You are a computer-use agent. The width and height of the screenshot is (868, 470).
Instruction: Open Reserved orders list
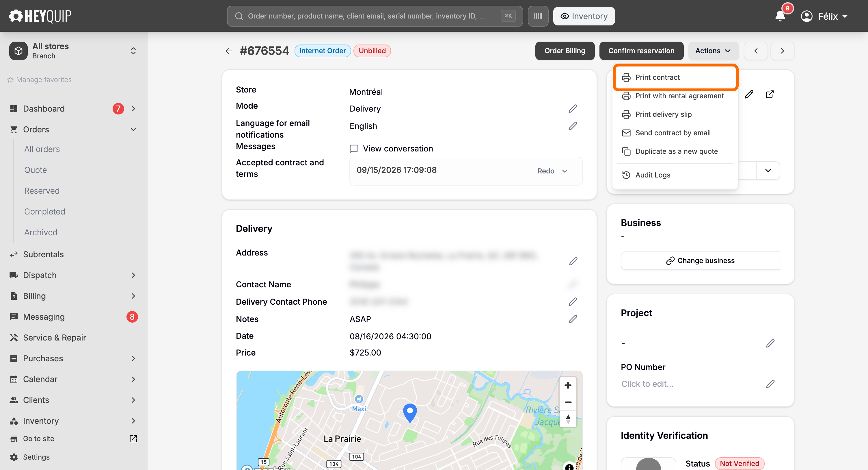(42, 191)
